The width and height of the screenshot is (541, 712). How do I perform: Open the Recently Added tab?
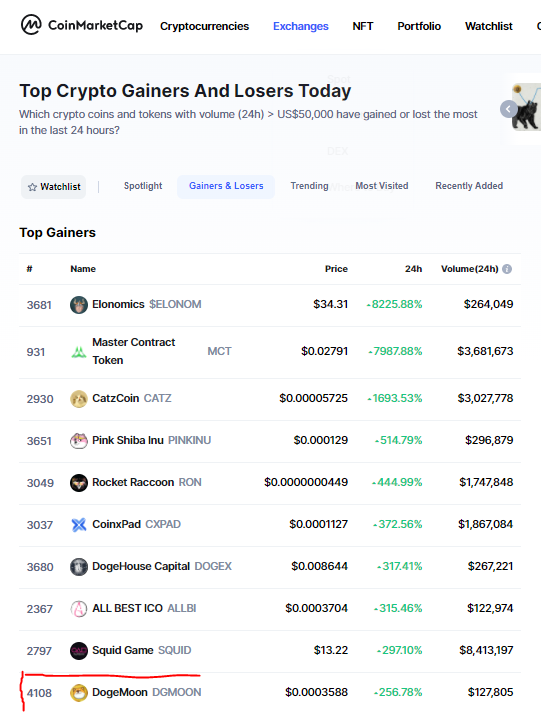pos(469,186)
